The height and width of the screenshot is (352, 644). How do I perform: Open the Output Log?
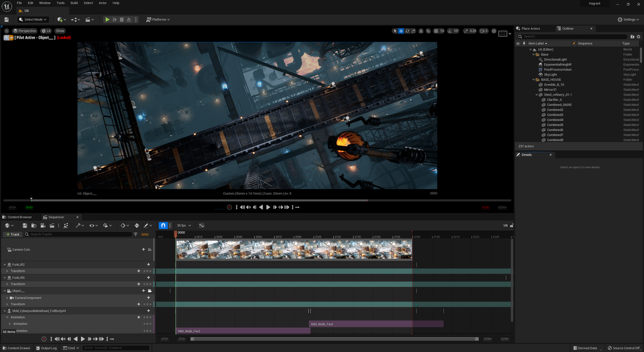tap(46, 348)
